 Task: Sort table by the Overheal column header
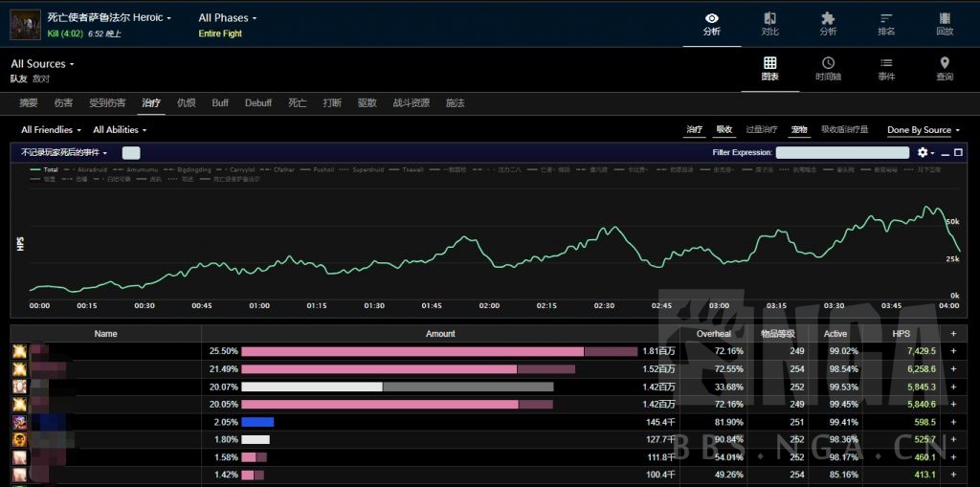click(x=714, y=334)
